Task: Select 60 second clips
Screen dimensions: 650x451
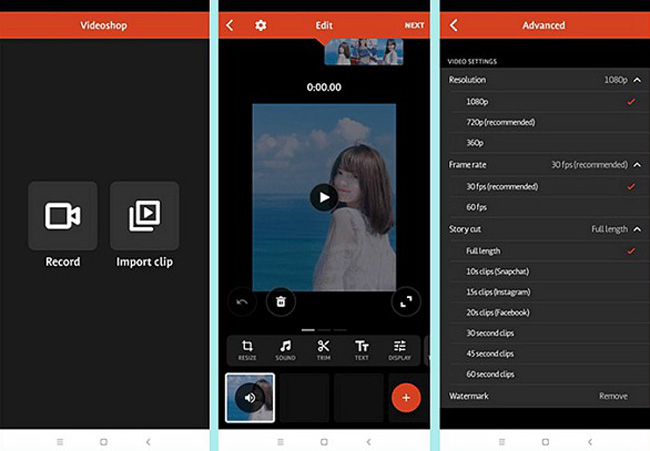Action: click(549, 374)
